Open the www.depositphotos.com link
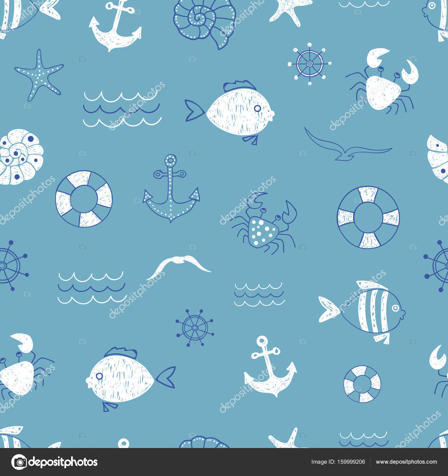Viewport: 448px width, 476px height. click(406, 462)
